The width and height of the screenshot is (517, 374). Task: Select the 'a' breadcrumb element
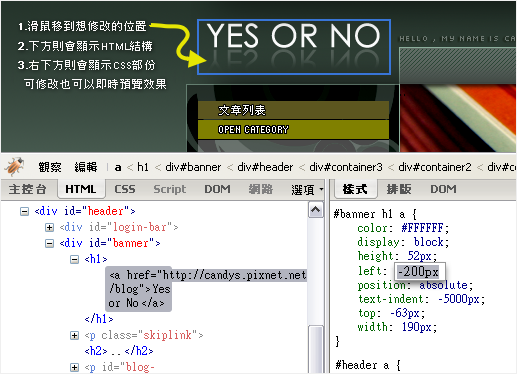pyautogui.click(x=118, y=167)
